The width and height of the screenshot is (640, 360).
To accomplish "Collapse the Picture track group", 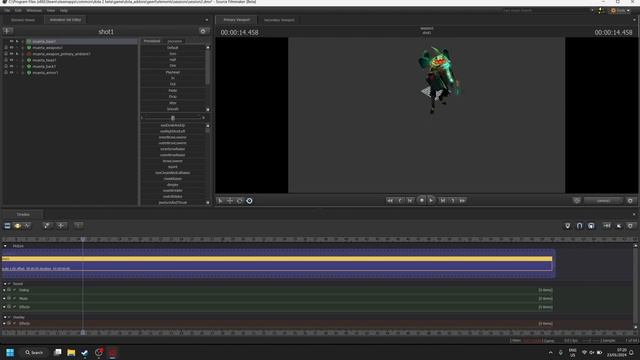I will click(x=5, y=246).
